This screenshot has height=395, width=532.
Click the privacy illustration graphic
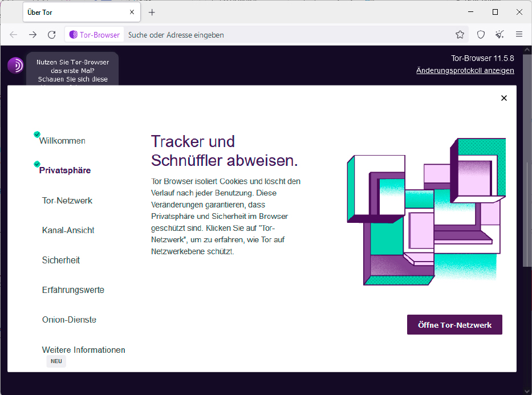coord(426,211)
